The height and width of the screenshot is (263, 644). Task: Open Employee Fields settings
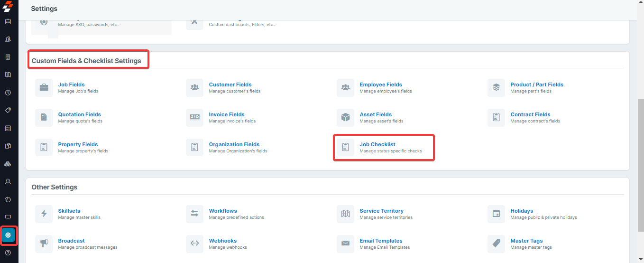pos(380,85)
